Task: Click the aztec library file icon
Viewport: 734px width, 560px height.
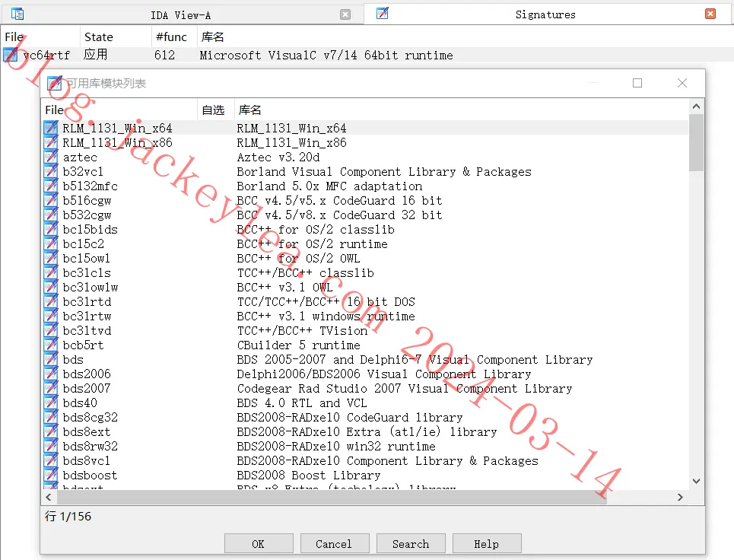Action: coord(51,157)
